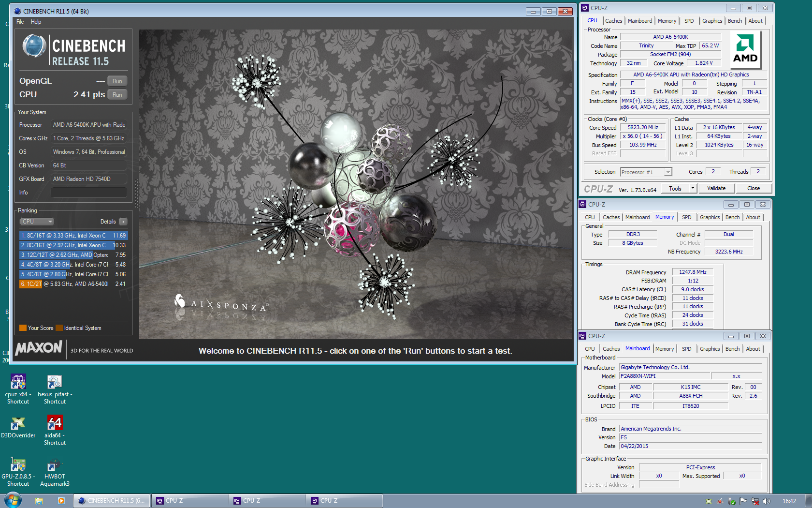Click the top CPU-Z window title icon
812x508 pixels.
pos(585,8)
